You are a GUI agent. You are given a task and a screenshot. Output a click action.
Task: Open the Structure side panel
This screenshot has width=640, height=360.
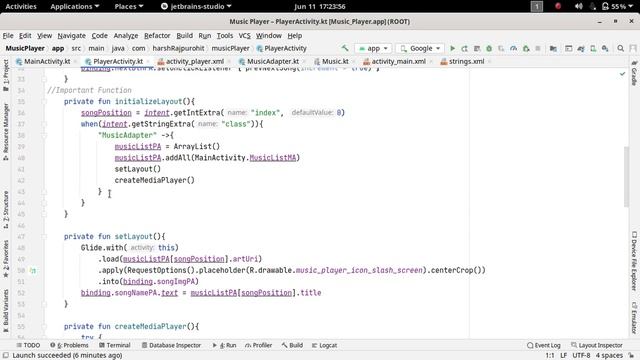pyautogui.click(x=6, y=209)
